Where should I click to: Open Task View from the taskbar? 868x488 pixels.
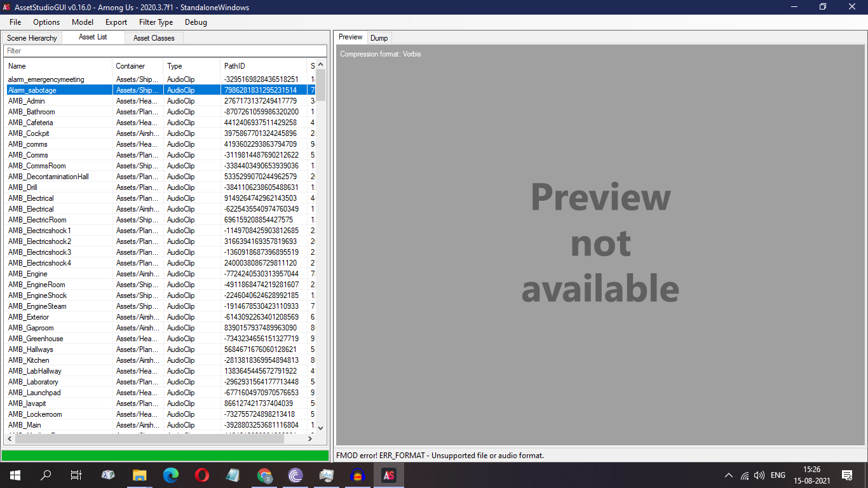76,475
